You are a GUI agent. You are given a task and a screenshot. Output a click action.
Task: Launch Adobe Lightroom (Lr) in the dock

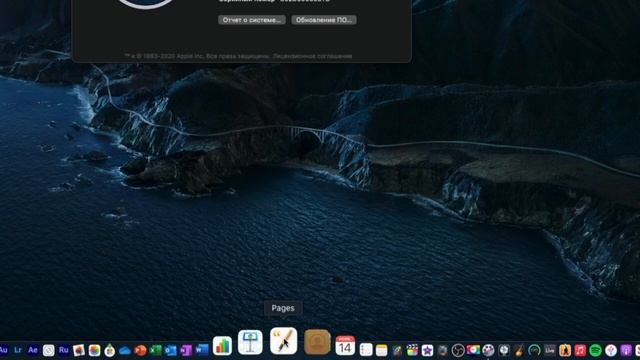(18, 350)
